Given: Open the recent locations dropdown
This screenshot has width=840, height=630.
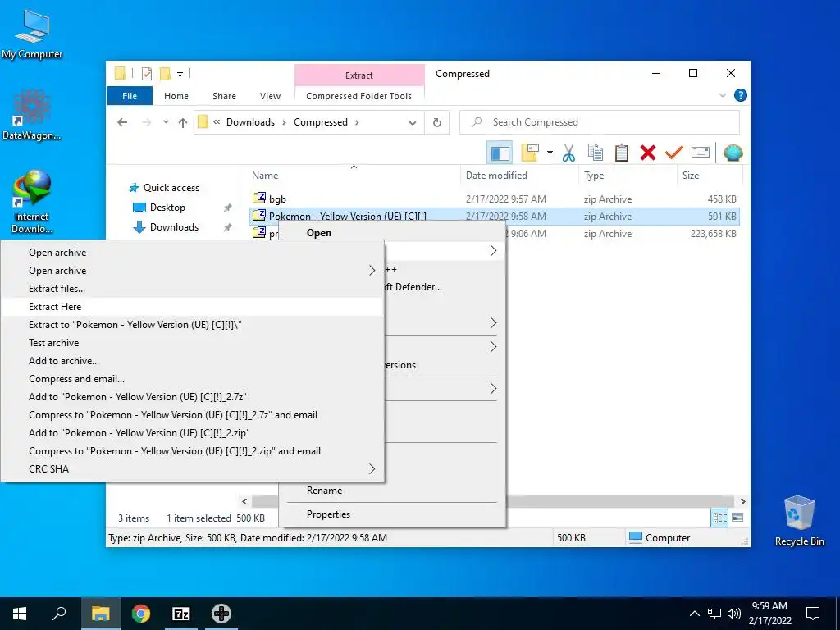Looking at the screenshot, I should tap(166, 122).
